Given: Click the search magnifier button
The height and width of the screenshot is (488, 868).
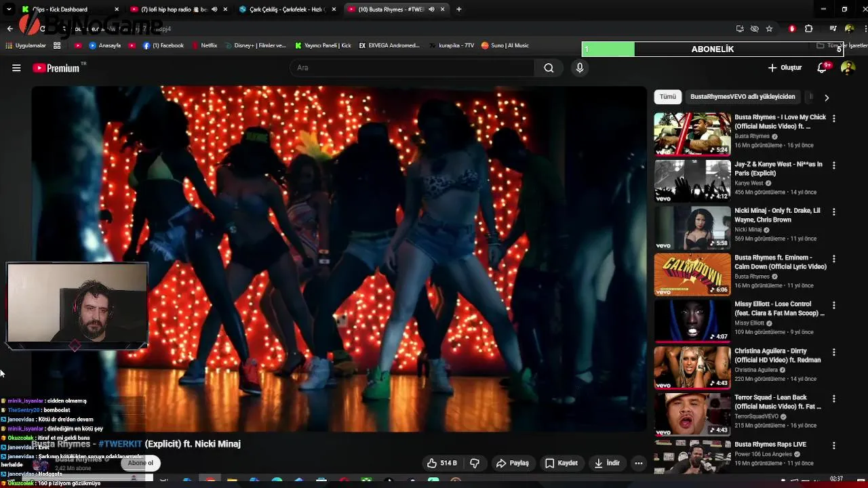Looking at the screenshot, I should click(549, 68).
